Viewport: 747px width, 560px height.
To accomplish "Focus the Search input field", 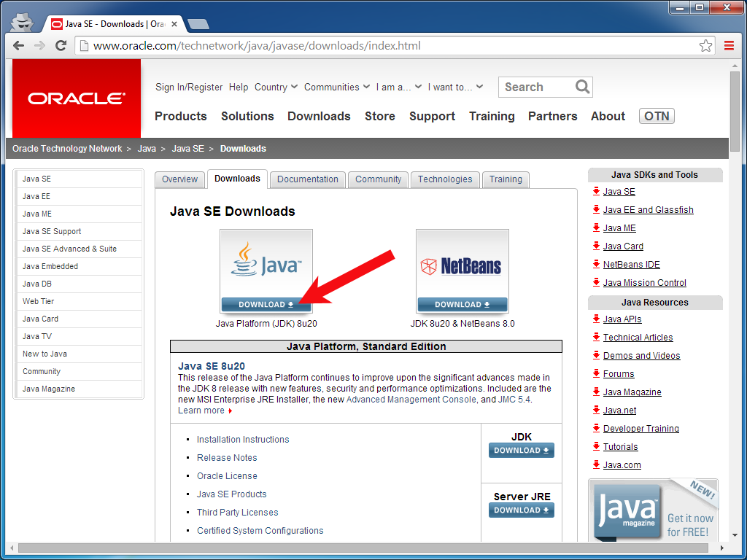I will [x=538, y=87].
